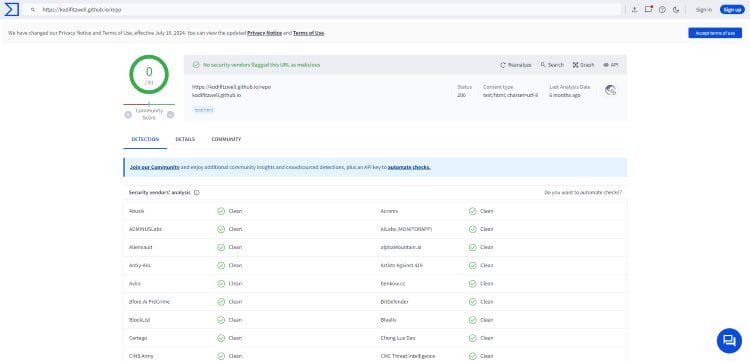Accept the terms of use
The image size is (750, 361).
tap(715, 33)
